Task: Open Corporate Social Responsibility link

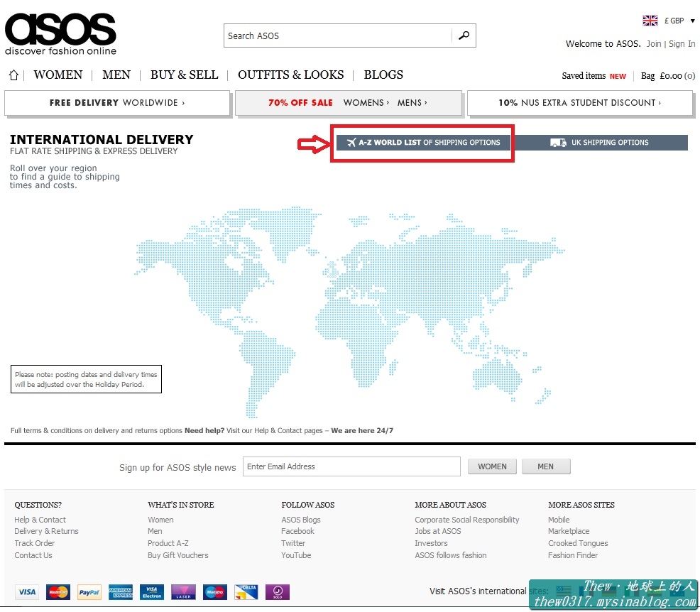Action: coord(466,520)
